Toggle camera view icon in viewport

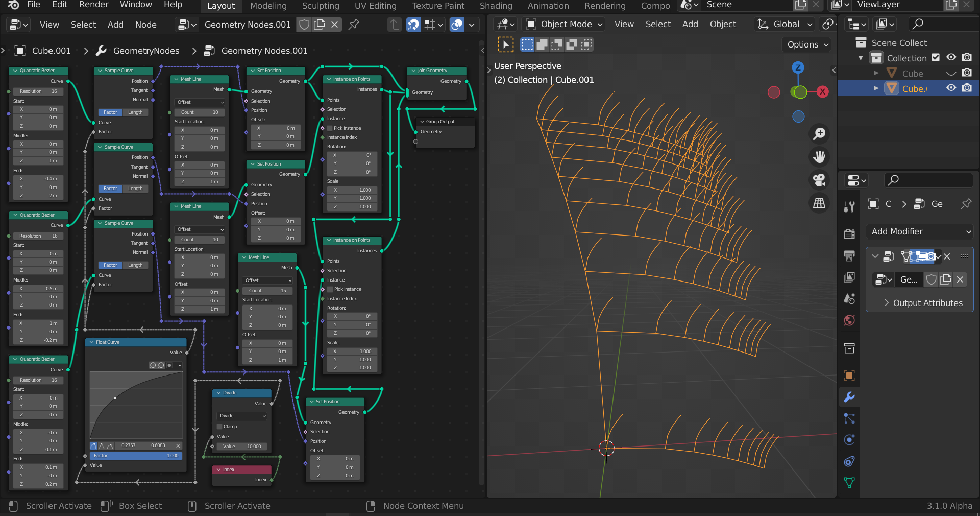pyautogui.click(x=819, y=180)
